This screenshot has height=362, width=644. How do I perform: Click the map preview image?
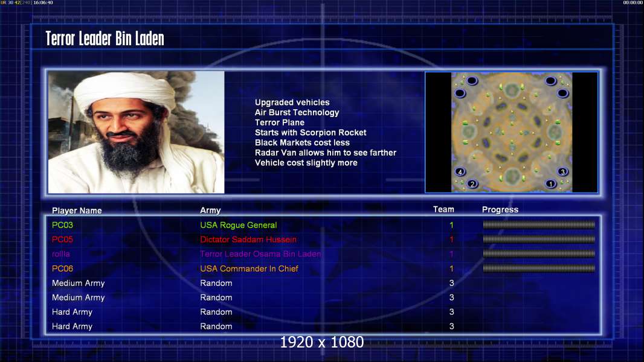(x=511, y=132)
